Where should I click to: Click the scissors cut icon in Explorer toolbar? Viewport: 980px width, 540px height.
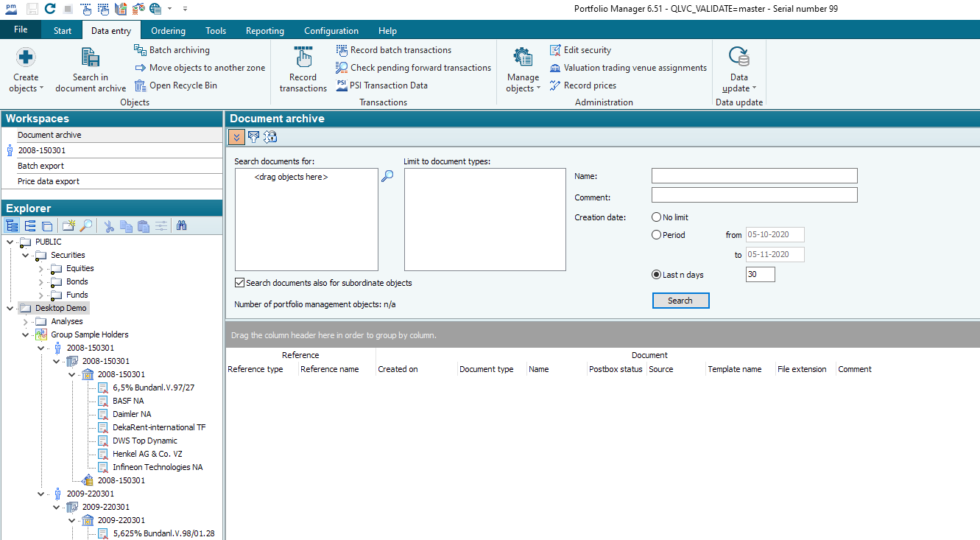tap(108, 226)
